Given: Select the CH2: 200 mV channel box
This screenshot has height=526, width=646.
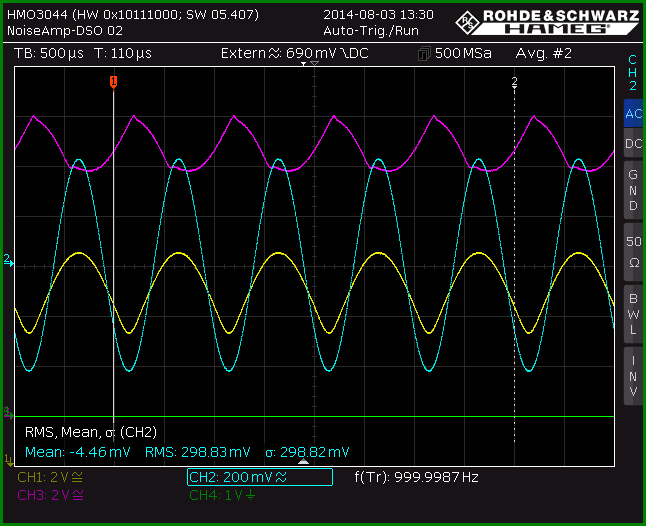Looking at the screenshot, I should pyautogui.click(x=260, y=477).
